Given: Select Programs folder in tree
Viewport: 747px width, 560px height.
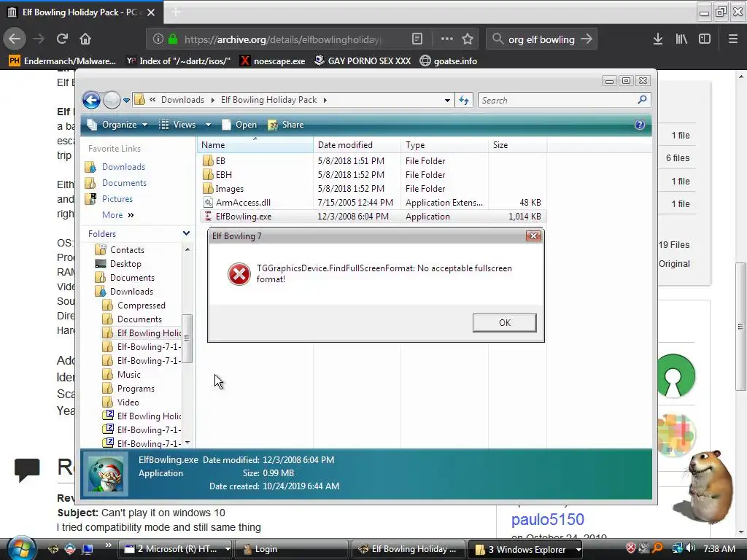Looking at the screenshot, I should (x=136, y=388).
